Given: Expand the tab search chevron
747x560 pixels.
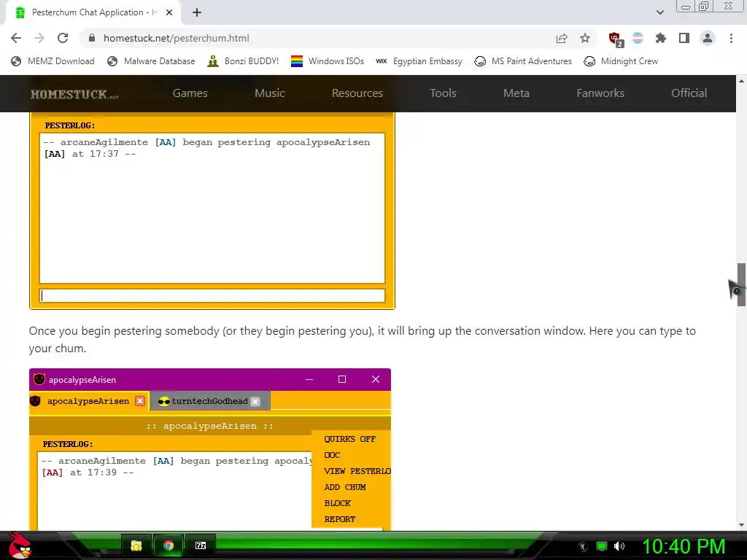Looking at the screenshot, I should pos(659,12).
